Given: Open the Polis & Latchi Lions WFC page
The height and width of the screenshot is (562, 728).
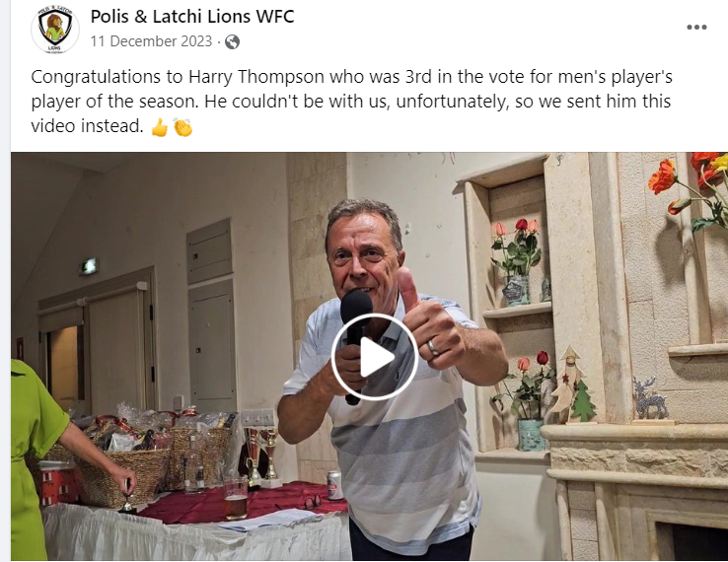Looking at the screenshot, I should pyautogui.click(x=192, y=17).
